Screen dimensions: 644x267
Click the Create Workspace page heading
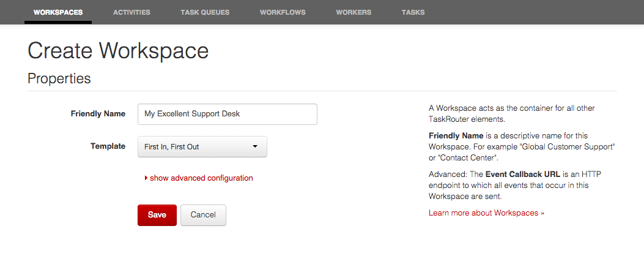118,51
